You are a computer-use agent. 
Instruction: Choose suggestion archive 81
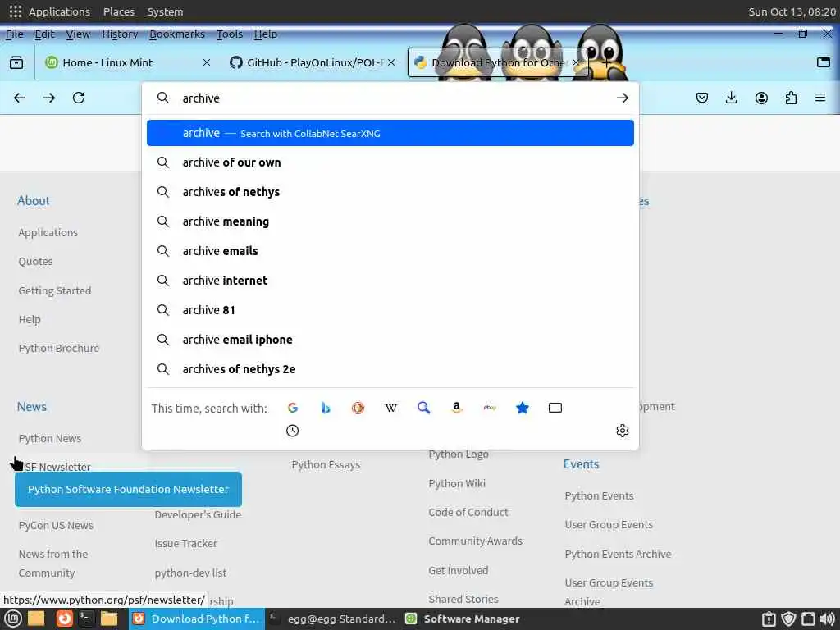(390, 309)
